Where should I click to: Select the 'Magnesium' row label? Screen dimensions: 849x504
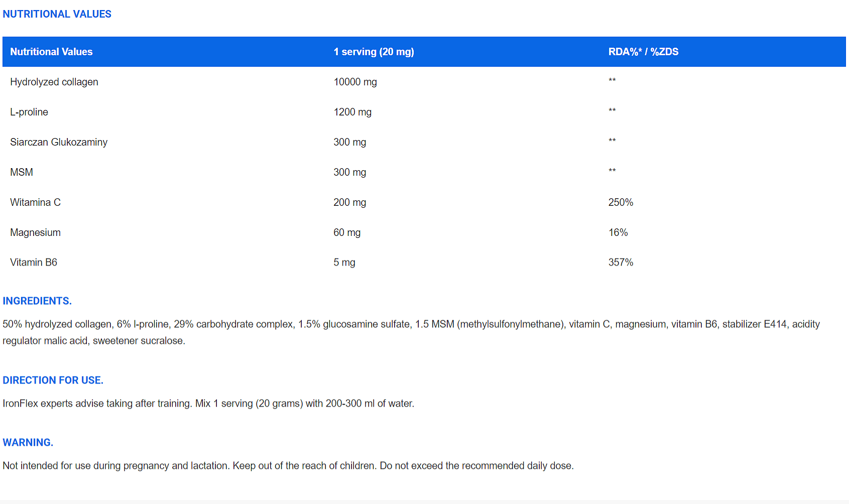[35, 232]
